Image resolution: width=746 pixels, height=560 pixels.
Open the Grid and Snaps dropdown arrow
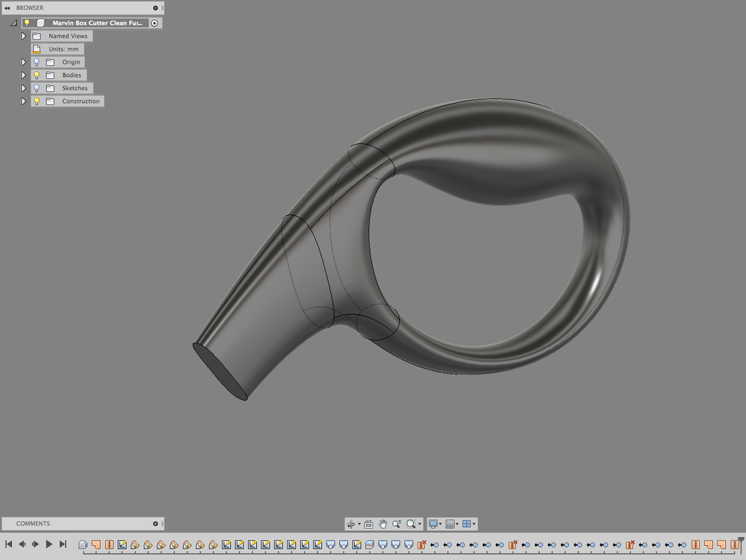click(x=457, y=524)
